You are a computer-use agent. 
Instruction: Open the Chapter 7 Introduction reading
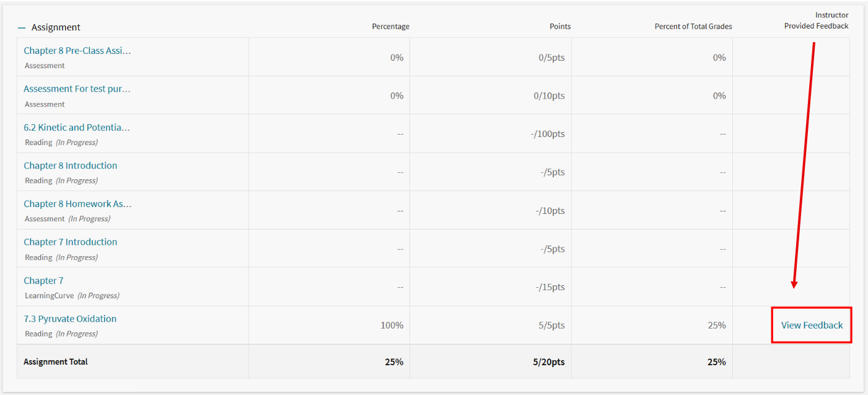[x=70, y=241]
